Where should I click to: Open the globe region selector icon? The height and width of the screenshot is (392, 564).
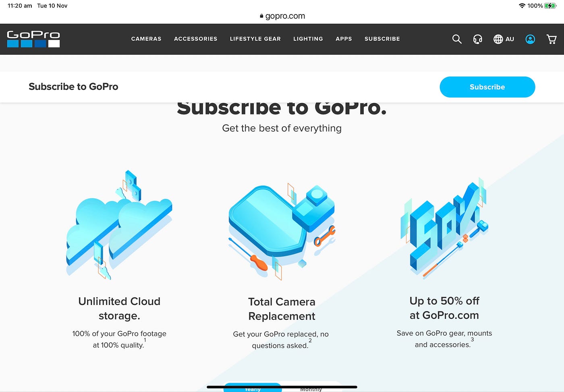coord(498,39)
